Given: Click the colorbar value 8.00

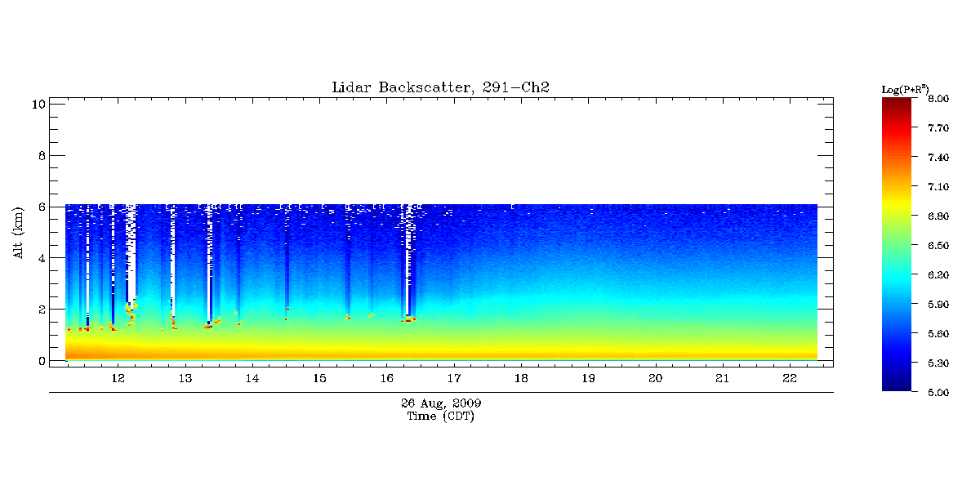Looking at the screenshot, I should click(x=938, y=99).
